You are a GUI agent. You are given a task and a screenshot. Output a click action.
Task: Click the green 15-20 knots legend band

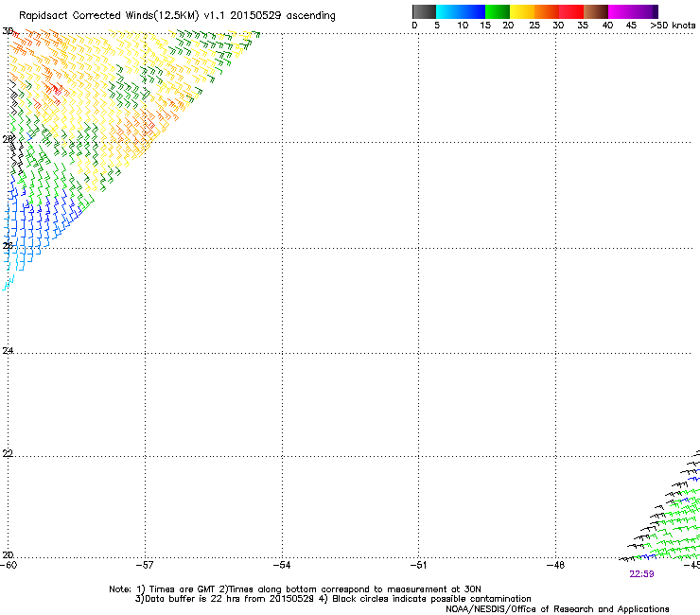[x=498, y=11]
